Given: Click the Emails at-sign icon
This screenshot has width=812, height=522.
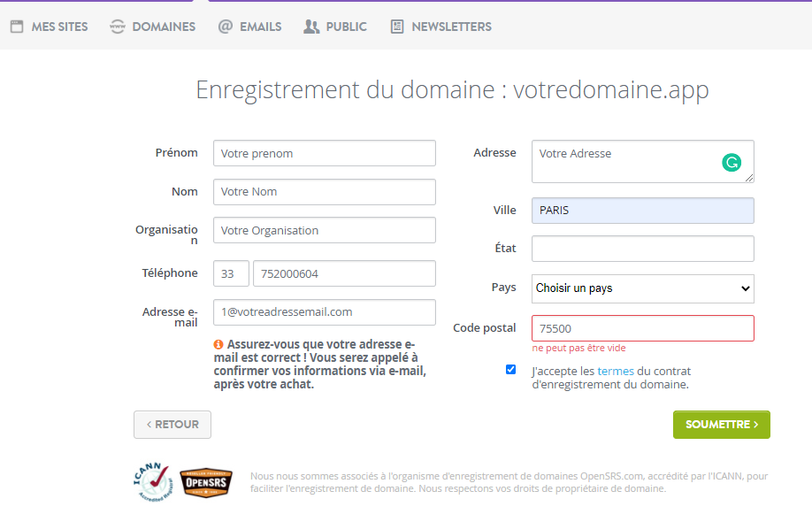Looking at the screenshot, I should click(x=226, y=27).
